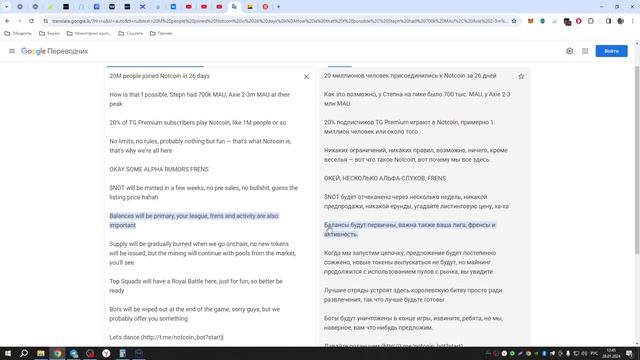Switch to the third YouTube tab
The width and height of the screenshot is (640, 360).
tap(219, 7)
